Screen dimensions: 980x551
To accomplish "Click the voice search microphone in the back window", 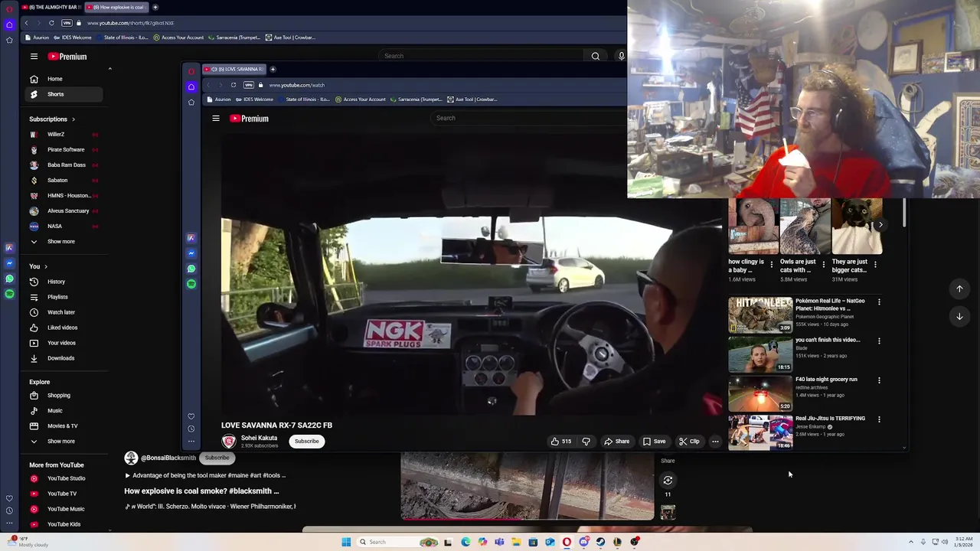I will click(621, 56).
